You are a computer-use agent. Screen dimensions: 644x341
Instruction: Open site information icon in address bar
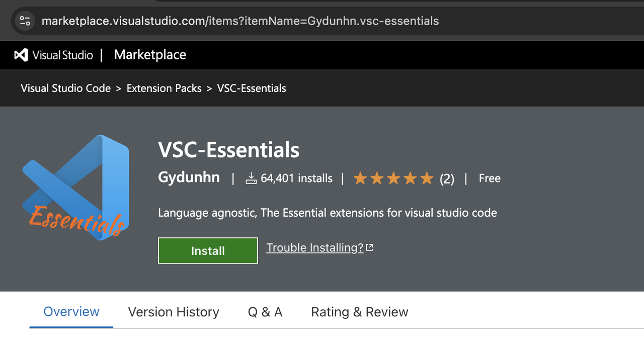tap(25, 21)
